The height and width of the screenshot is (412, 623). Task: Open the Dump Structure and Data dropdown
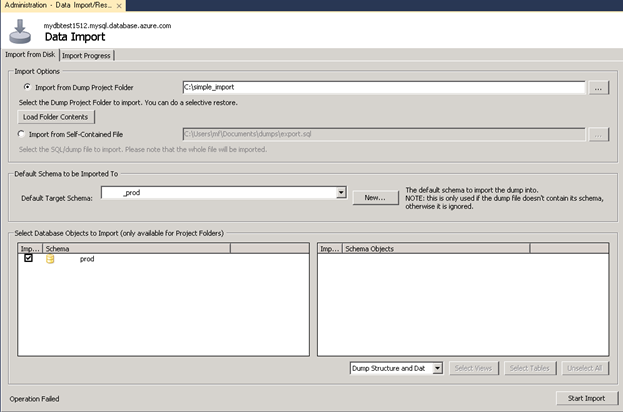tap(437, 368)
